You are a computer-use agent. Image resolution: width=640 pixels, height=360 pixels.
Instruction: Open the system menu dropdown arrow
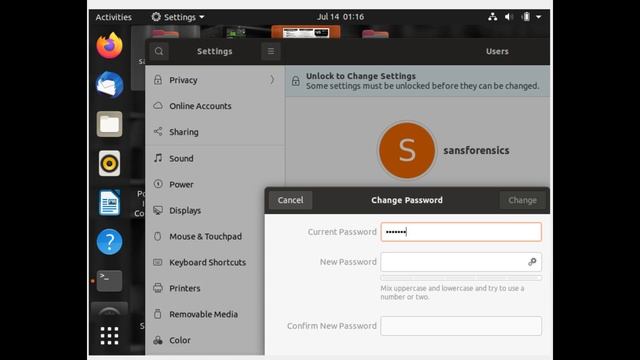coord(538,17)
